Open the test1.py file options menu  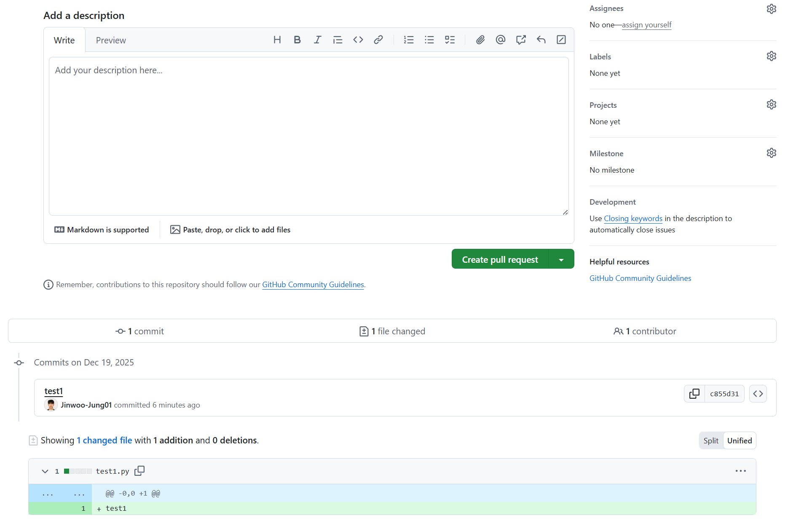740,471
